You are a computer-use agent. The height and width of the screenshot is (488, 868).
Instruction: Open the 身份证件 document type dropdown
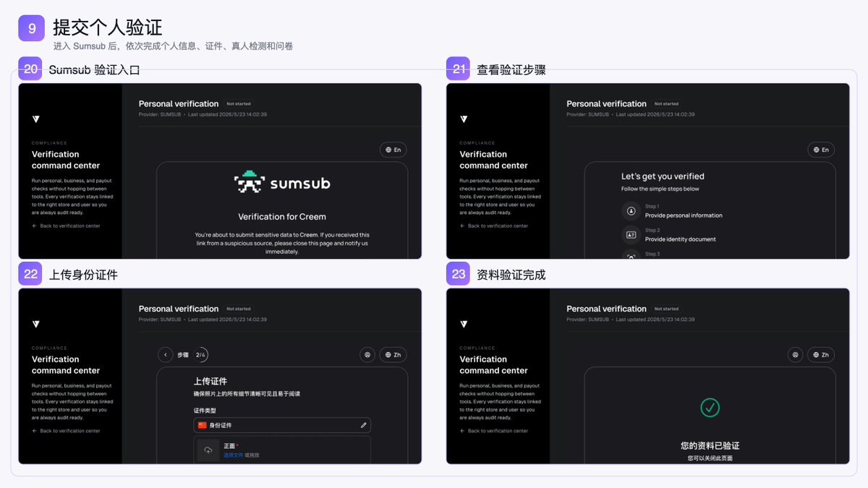click(x=282, y=425)
